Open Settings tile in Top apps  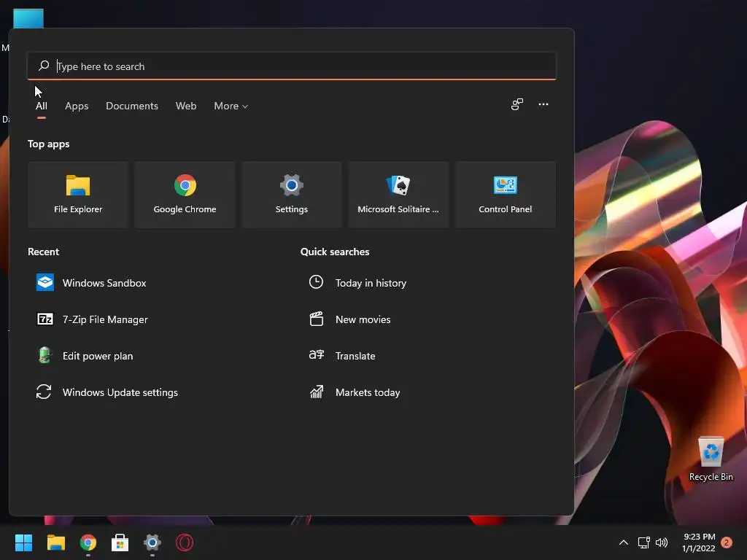pos(292,194)
